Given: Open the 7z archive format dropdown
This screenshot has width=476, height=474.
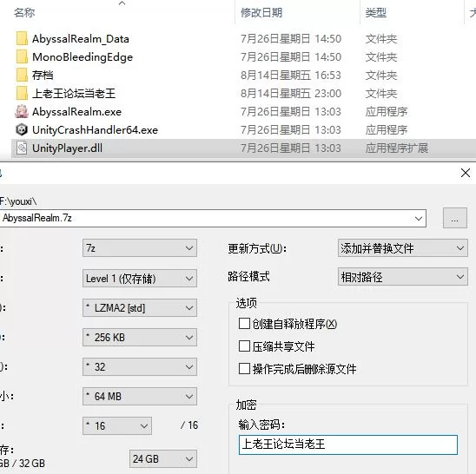Looking at the screenshot, I should click(140, 248).
